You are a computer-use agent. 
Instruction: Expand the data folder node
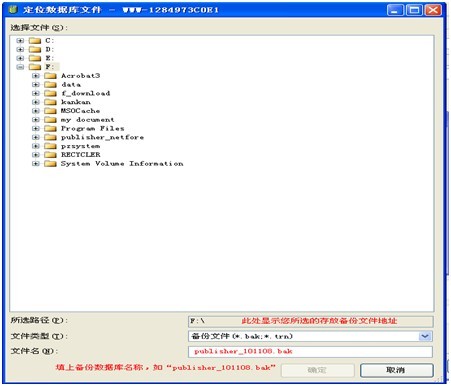pos(36,85)
